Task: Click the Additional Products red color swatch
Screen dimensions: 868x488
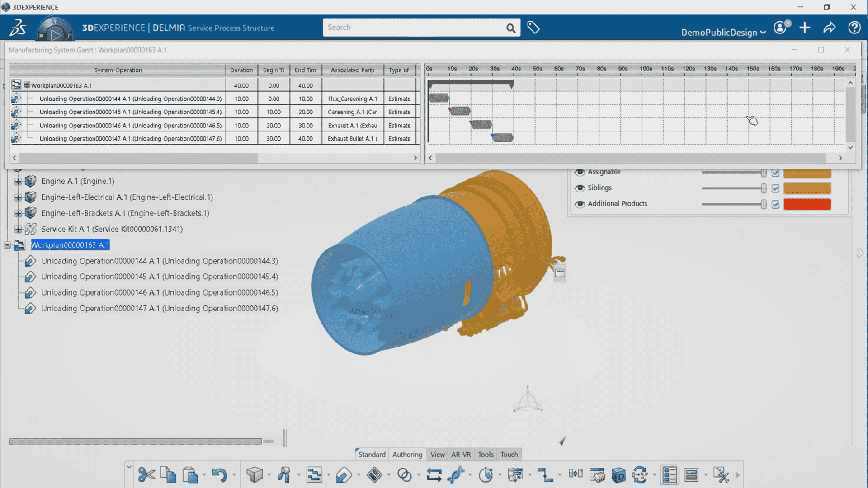Action: click(807, 204)
